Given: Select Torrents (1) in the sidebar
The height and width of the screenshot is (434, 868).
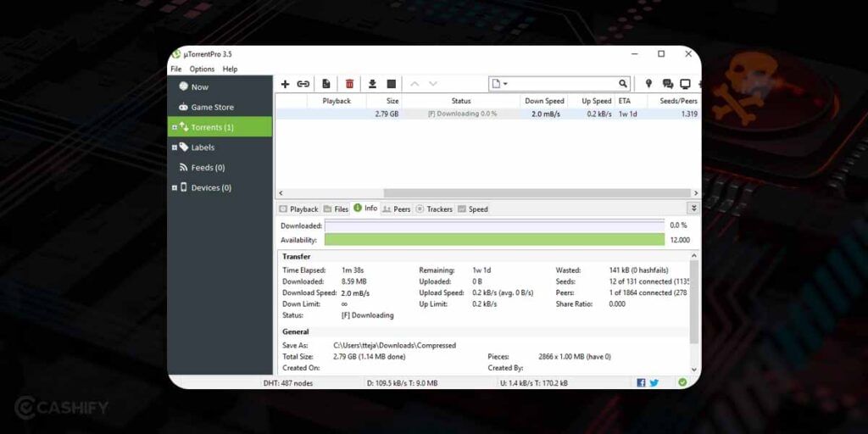Looking at the screenshot, I should [x=220, y=127].
